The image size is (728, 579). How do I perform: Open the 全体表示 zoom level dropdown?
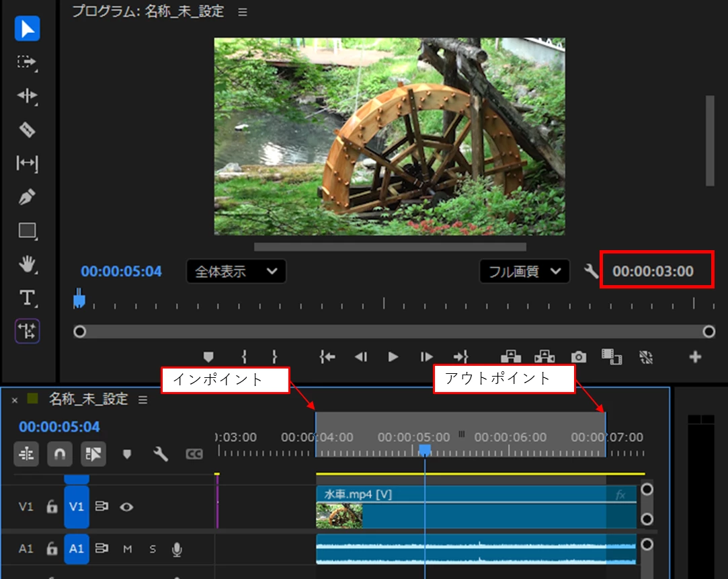point(236,271)
